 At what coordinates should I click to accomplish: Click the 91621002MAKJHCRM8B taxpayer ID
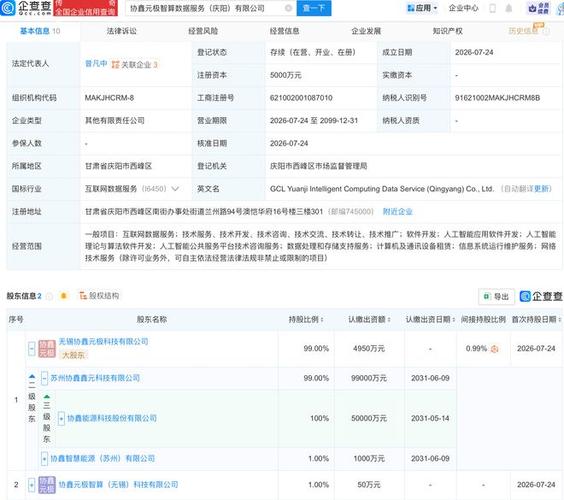pos(497,98)
